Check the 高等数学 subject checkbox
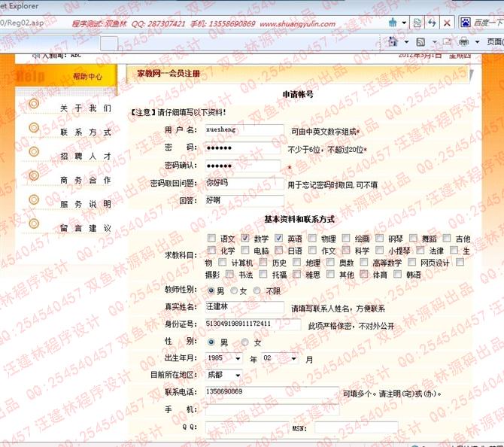 coord(364,262)
